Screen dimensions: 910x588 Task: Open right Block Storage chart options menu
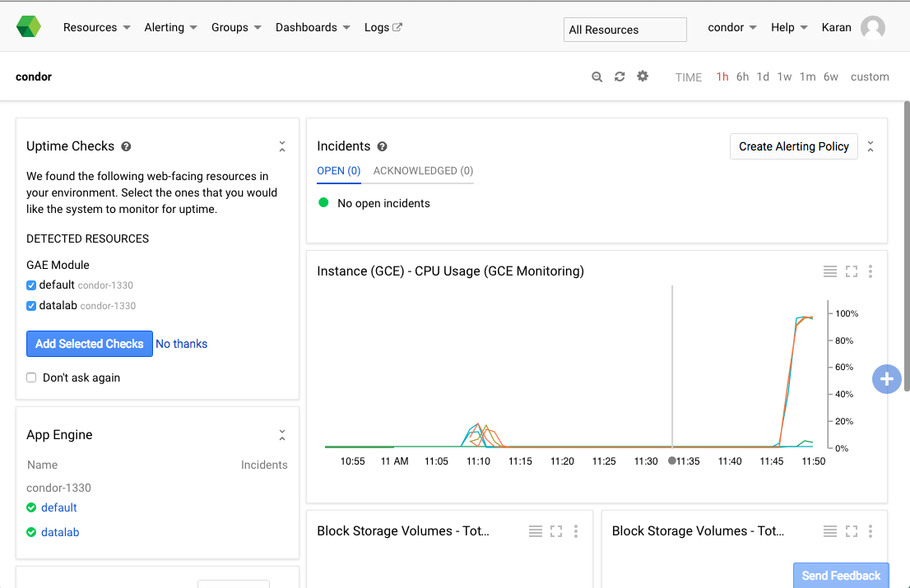(x=871, y=531)
